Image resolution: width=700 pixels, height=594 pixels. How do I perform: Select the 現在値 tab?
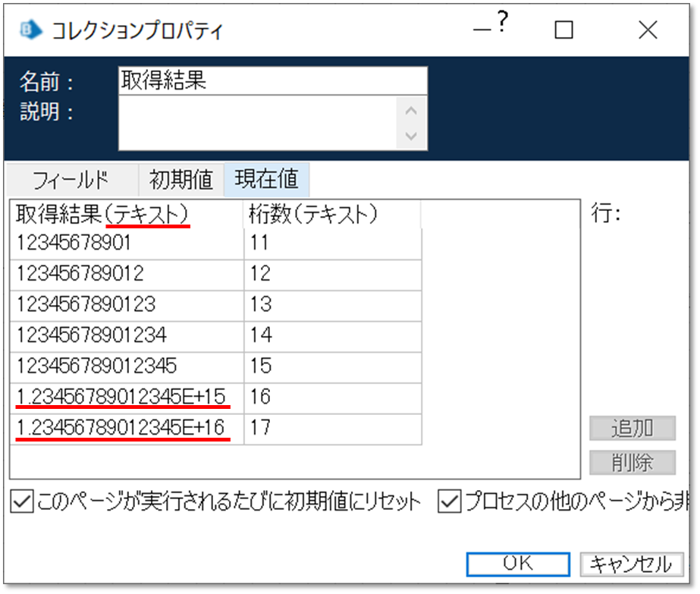tap(266, 180)
